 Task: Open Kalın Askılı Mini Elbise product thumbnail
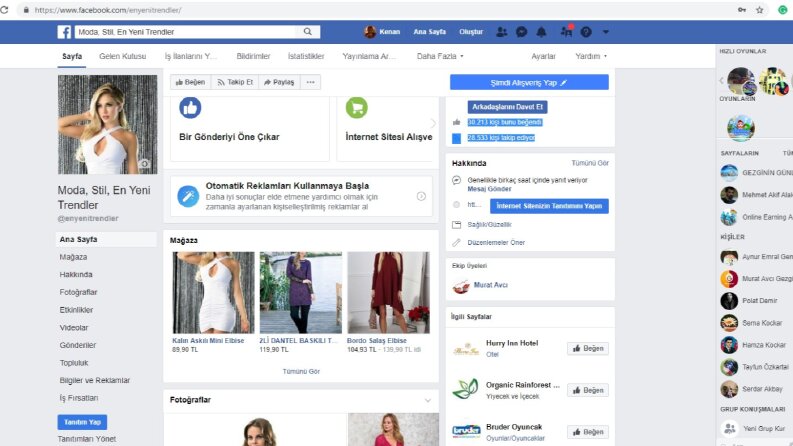point(213,293)
